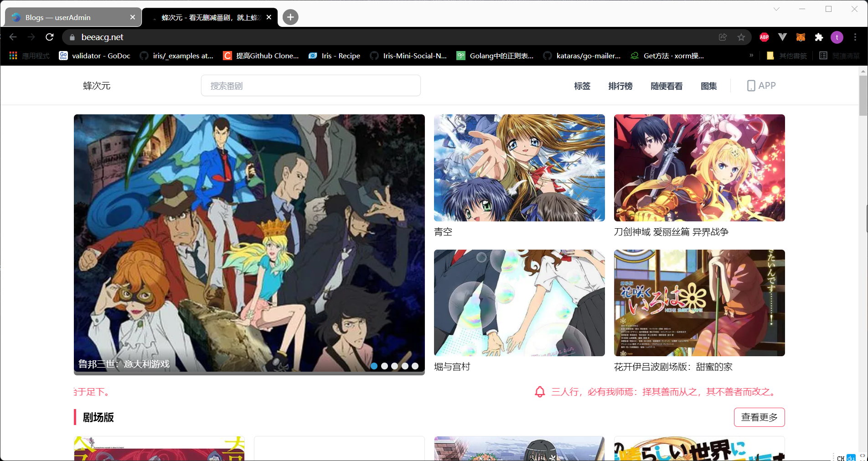Open the 标签 menu item
The image size is (868, 461).
coord(582,86)
